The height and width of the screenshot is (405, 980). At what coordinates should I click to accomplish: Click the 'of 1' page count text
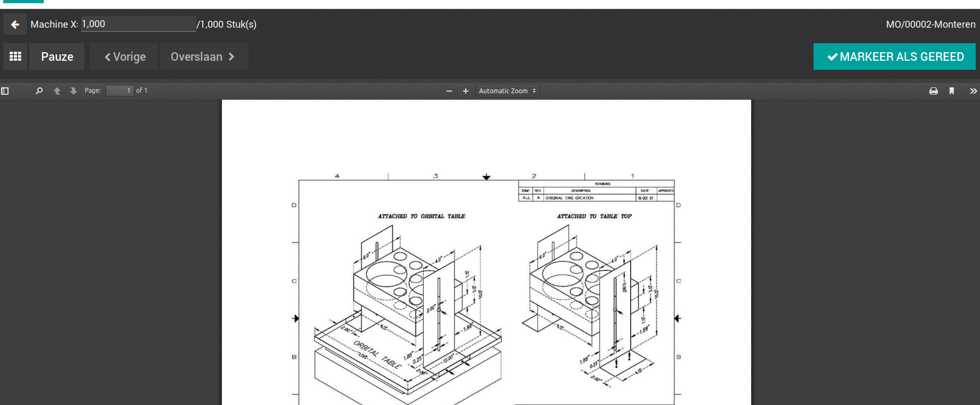pos(141,91)
